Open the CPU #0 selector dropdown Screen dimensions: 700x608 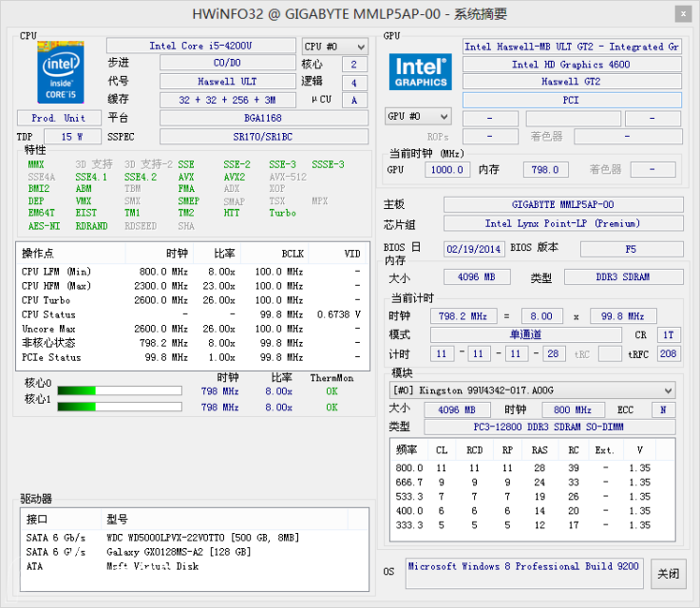click(x=334, y=47)
